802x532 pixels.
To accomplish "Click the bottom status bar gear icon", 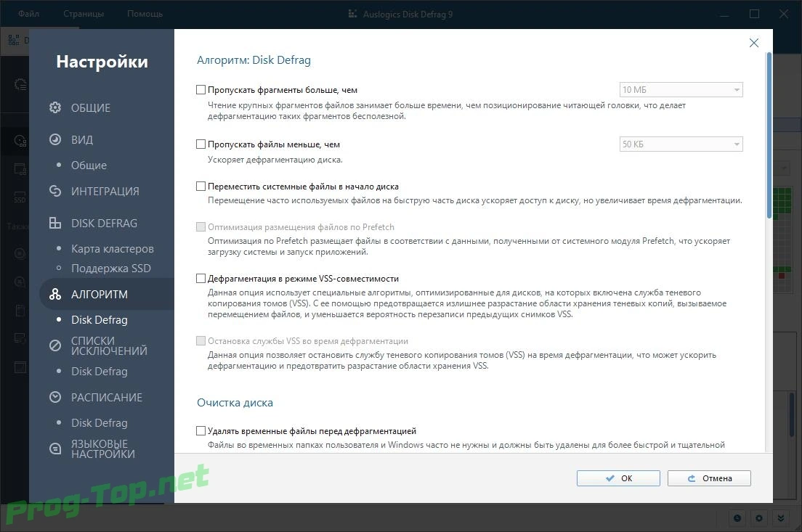I will 759,518.
